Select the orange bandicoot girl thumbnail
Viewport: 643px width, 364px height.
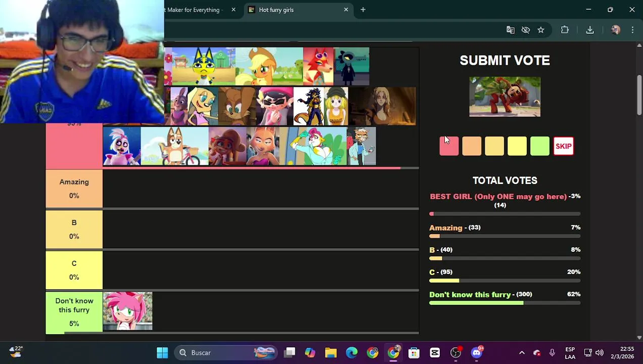227,146
